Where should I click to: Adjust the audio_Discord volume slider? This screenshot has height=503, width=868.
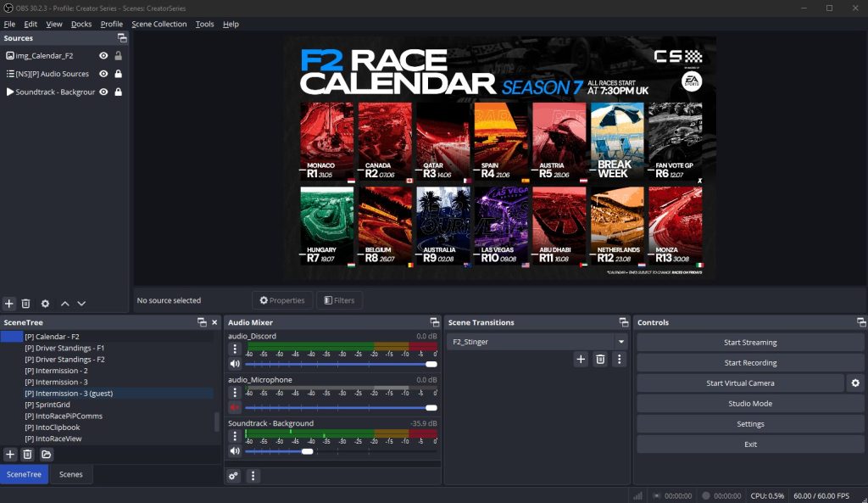click(x=341, y=364)
